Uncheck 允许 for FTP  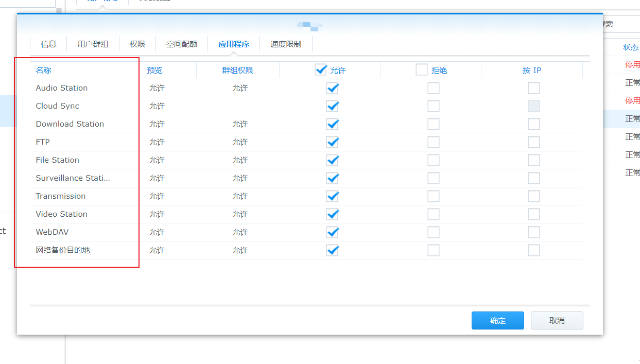(x=333, y=142)
